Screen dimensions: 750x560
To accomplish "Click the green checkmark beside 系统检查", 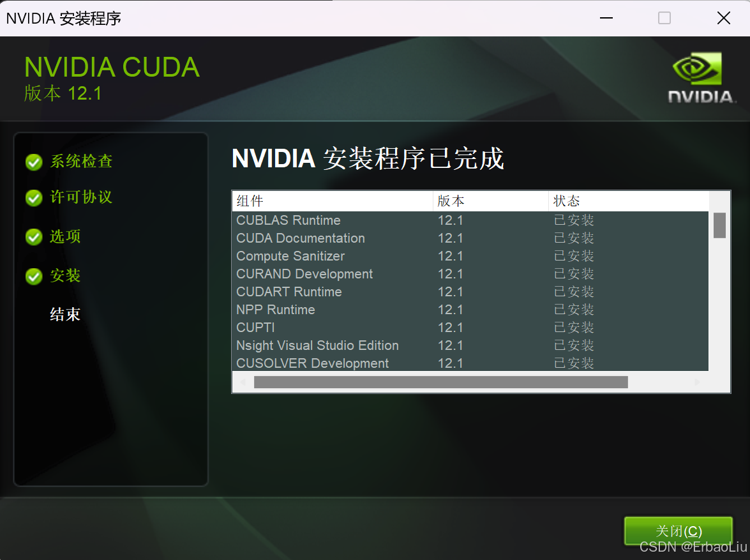I will coord(34,162).
